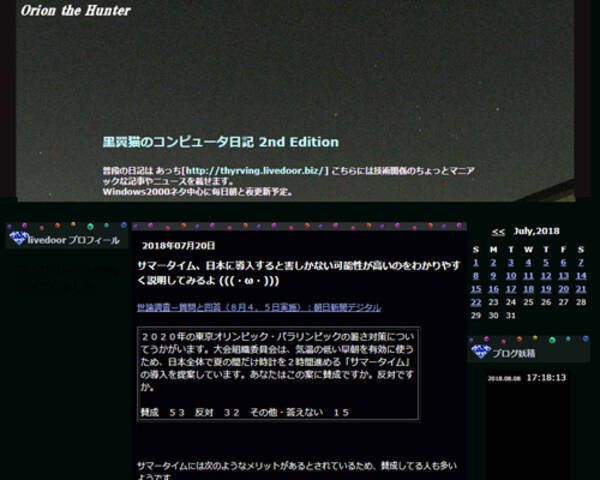Open the blog title '2nd Edition' link
The image size is (600, 480).
tap(221, 142)
